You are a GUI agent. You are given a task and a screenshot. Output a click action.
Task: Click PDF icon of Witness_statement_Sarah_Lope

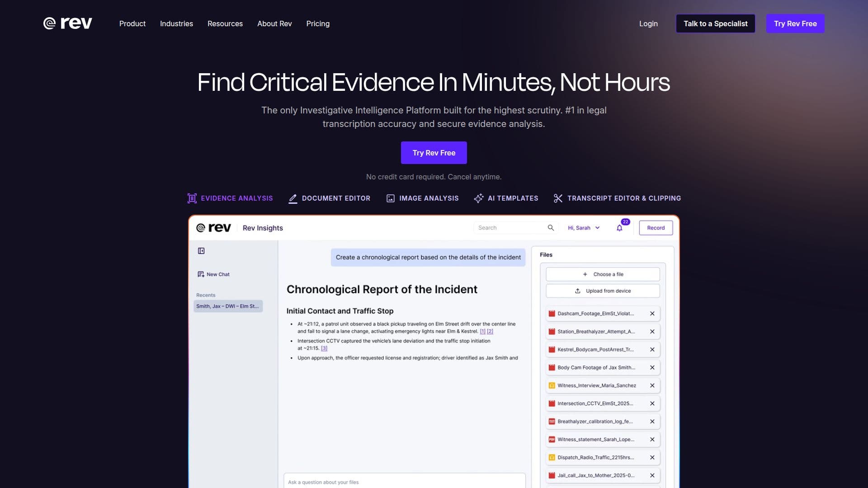pyautogui.click(x=552, y=440)
